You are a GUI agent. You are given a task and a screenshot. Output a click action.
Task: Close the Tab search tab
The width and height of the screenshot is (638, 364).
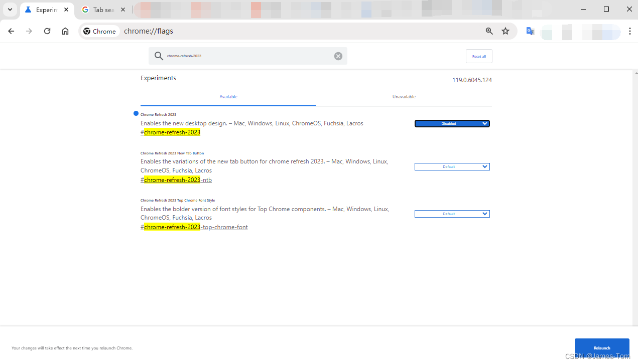[x=123, y=10]
